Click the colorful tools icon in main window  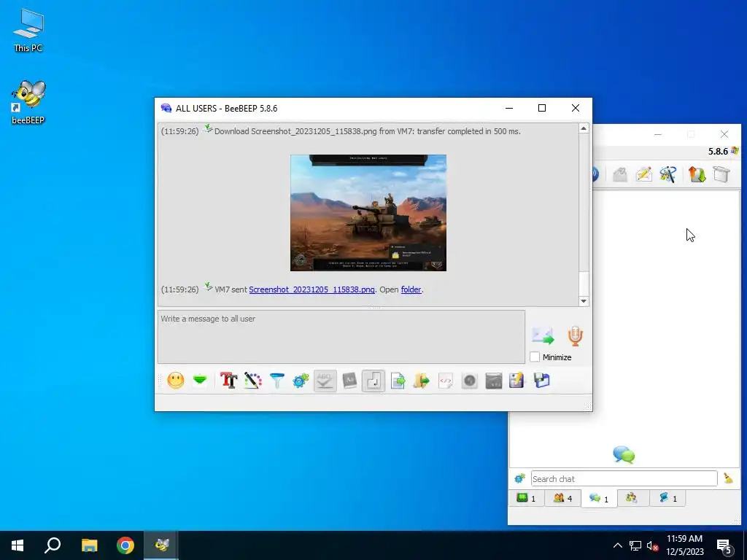click(668, 174)
